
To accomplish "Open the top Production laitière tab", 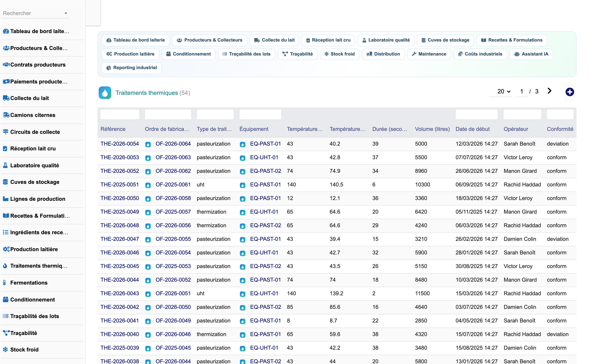I will (130, 54).
